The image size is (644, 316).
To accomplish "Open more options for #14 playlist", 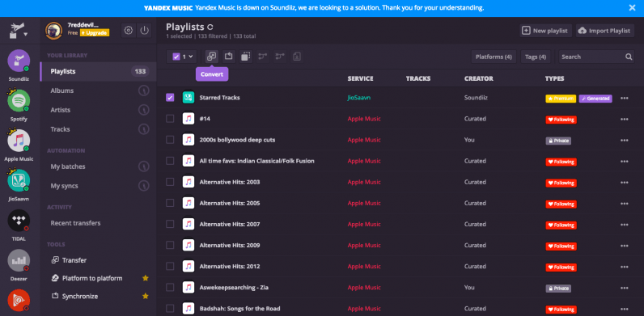I will pos(625,119).
